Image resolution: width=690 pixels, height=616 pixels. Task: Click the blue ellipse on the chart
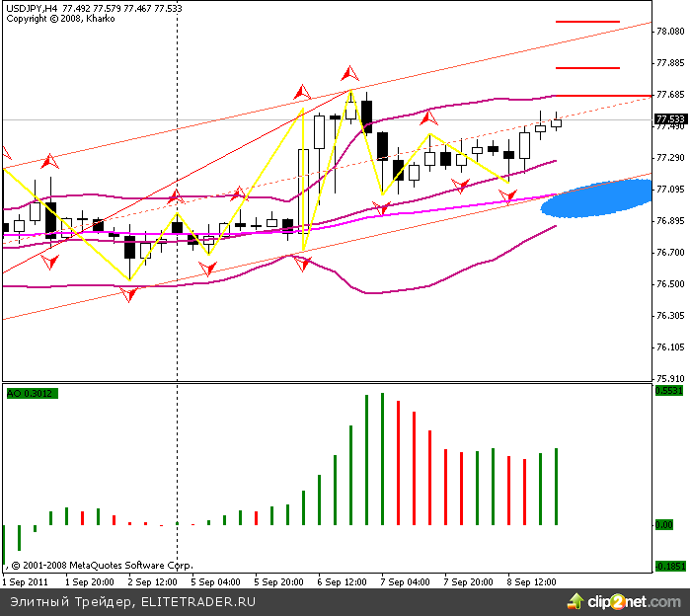tap(597, 198)
